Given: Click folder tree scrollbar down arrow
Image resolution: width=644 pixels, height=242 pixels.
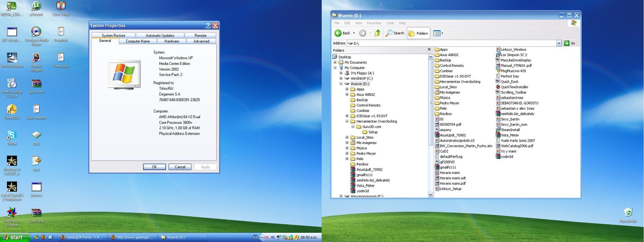Looking at the screenshot, I should tap(431, 194).
